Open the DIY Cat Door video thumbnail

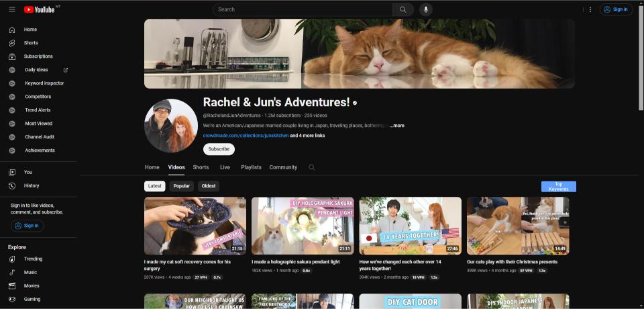(x=411, y=301)
